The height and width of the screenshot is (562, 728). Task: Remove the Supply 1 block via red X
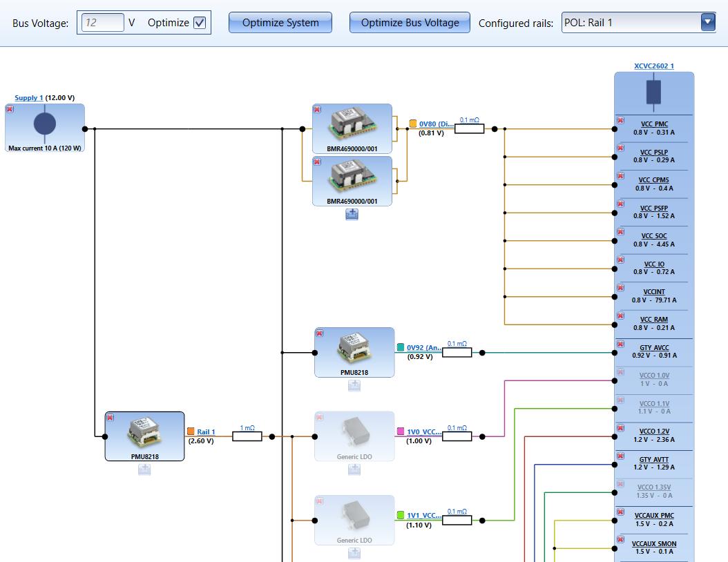coord(10,110)
